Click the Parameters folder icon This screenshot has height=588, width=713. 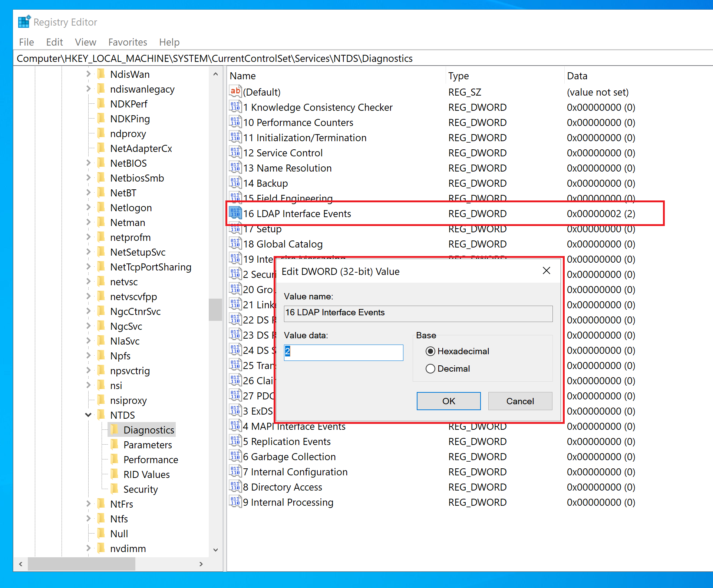pyautogui.click(x=115, y=444)
